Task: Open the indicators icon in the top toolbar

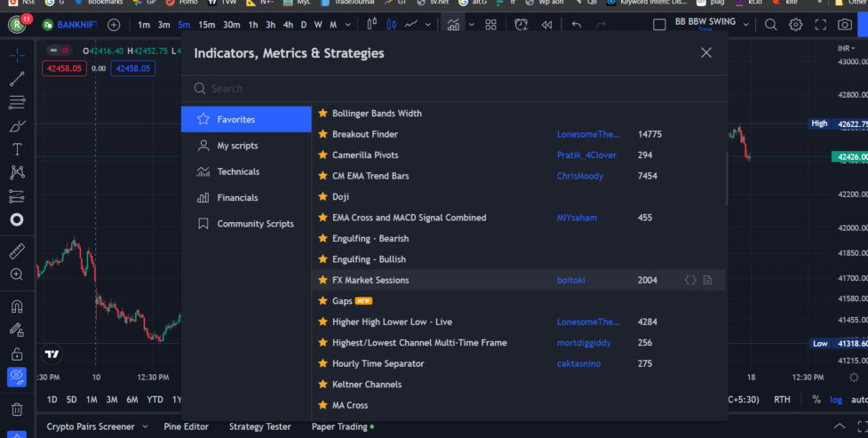Action: (453, 25)
